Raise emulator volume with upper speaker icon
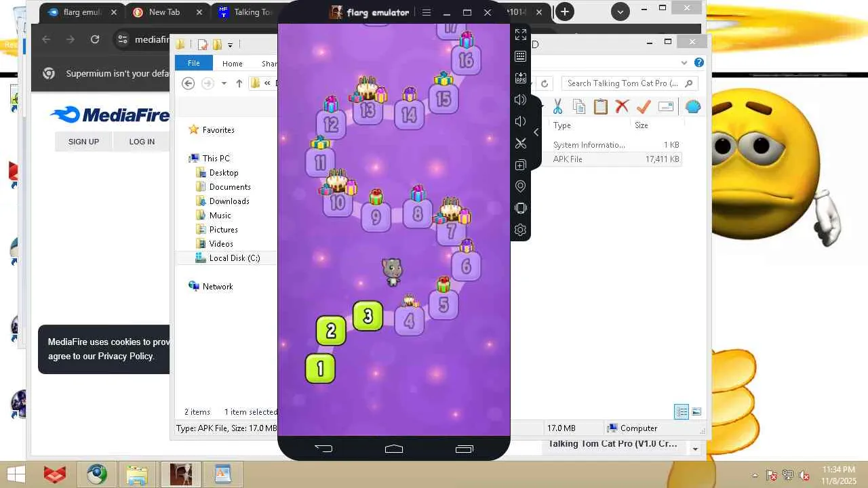The width and height of the screenshot is (868, 488). pyautogui.click(x=521, y=100)
